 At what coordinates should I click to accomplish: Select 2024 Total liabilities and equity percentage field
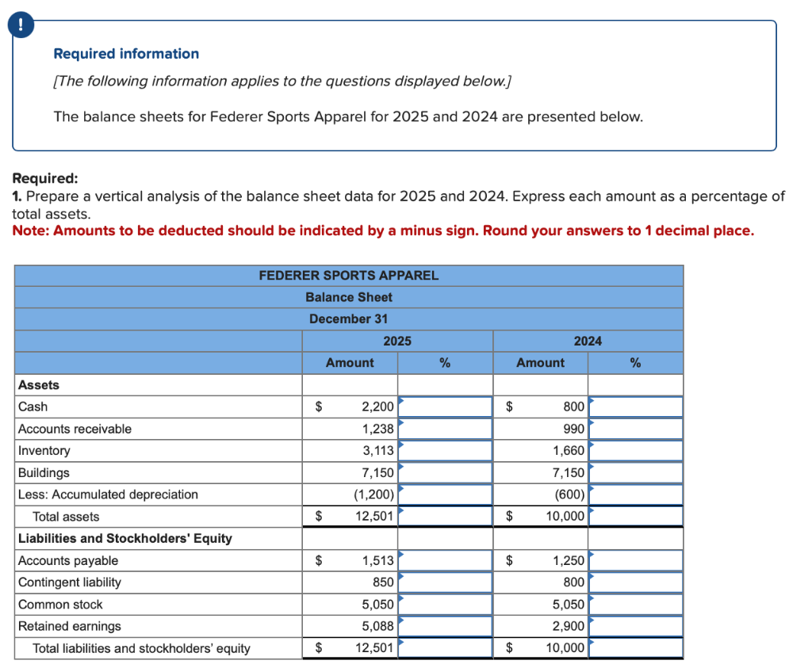click(x=635, y=648)
